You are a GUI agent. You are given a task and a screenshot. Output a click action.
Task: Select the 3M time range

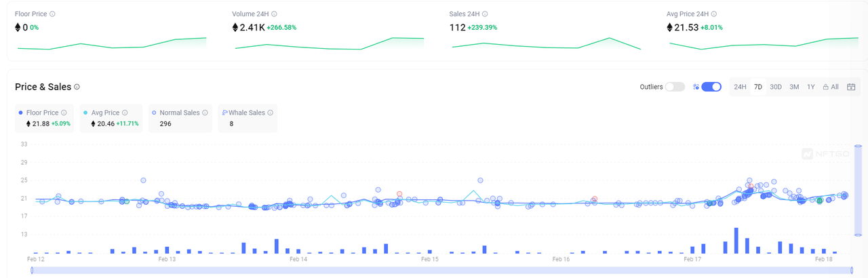pos(793,87)
